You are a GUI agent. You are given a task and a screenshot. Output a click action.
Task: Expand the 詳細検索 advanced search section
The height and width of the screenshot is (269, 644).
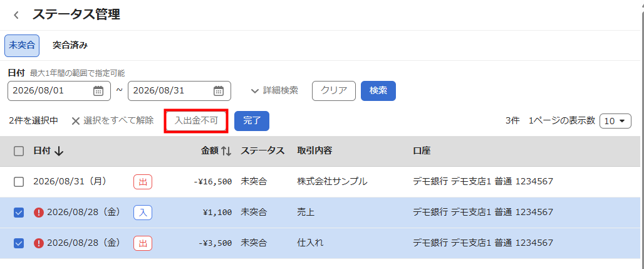[x=274, y=91]
